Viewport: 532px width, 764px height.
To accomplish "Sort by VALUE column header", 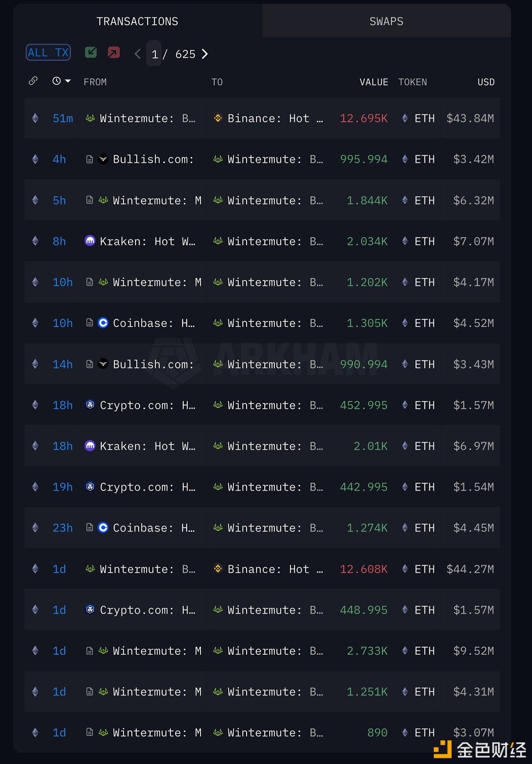I will pos(374,82).
